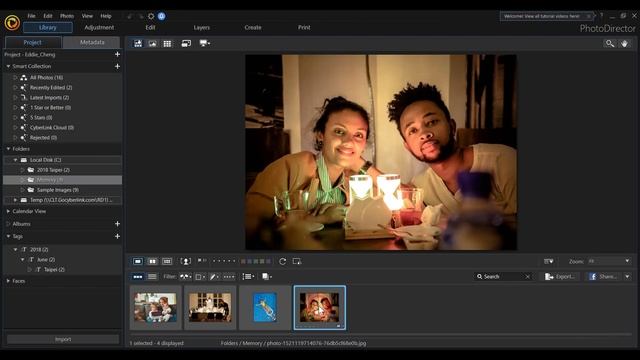Open viewer display options dropdown
640x360 pixels.
coord(549,261)
